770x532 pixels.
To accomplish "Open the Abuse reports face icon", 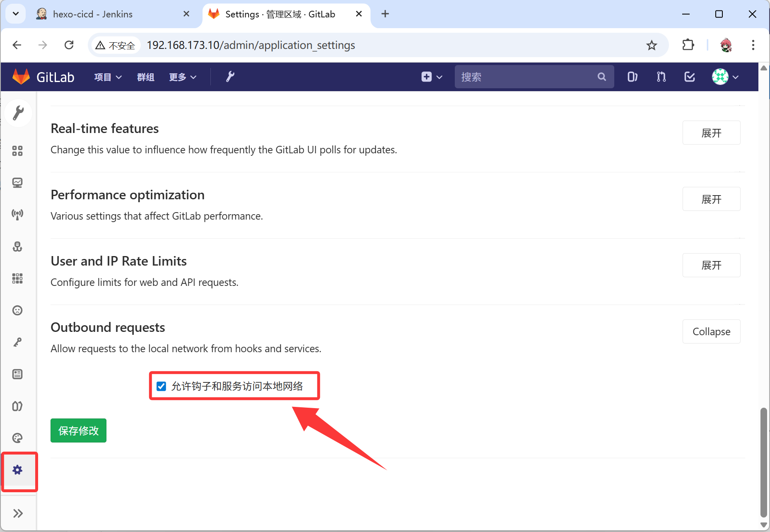I will (x=17, y=310).
